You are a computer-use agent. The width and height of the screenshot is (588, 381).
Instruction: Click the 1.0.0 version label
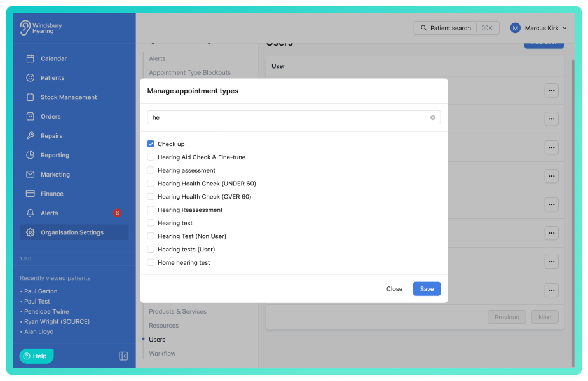(25, 258)
